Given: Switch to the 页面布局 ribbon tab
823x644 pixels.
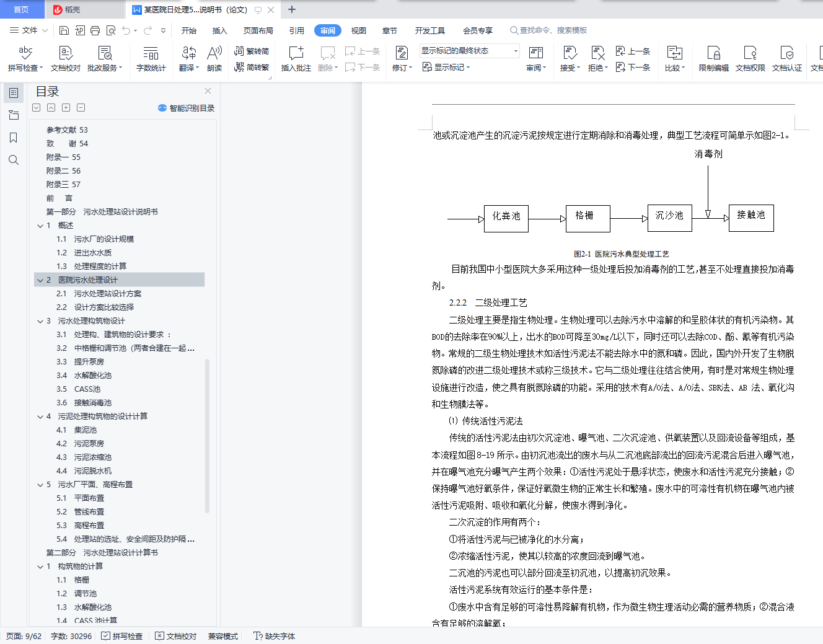Looking at the screenshot, I should (258, 30).
